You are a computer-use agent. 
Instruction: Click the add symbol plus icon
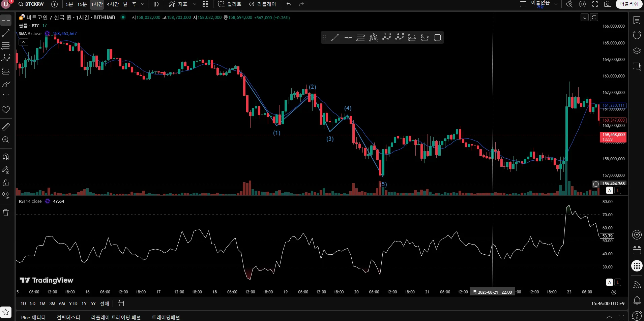click(x=55, y=4)
